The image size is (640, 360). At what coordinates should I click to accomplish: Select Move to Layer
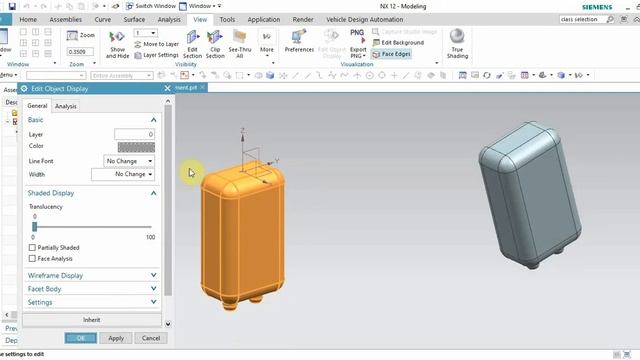tap(157, 44)
